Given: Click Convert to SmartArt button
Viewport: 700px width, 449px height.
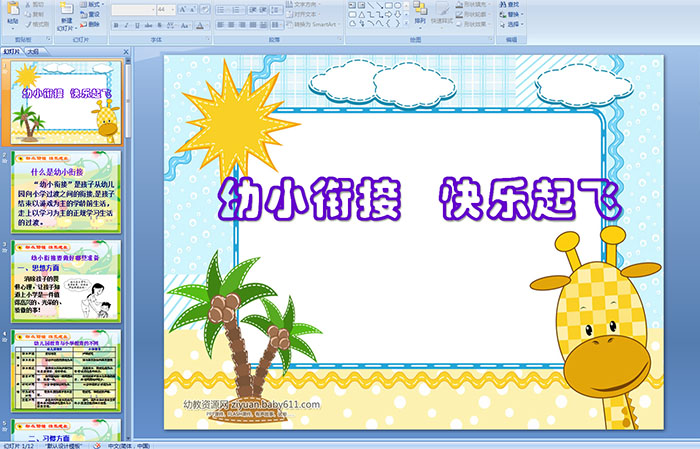Looking at the screenshot, I should tap(313, 24).
